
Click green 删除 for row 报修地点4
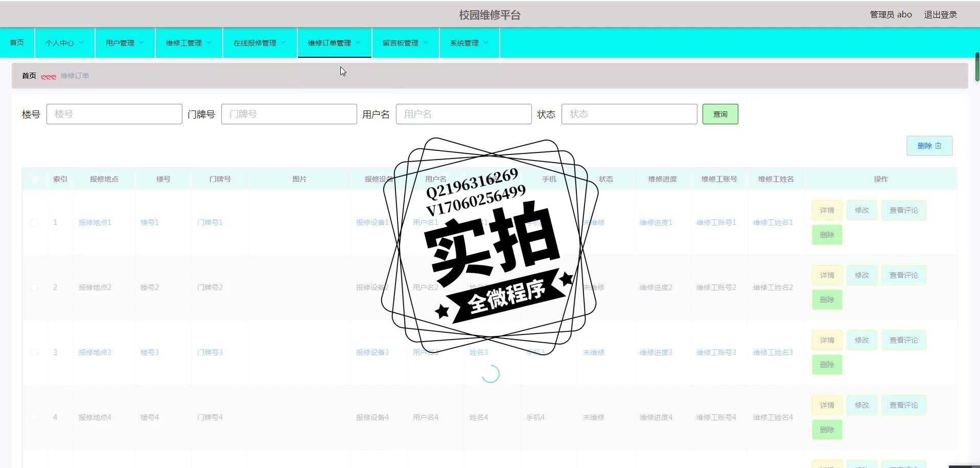point(827,430)
